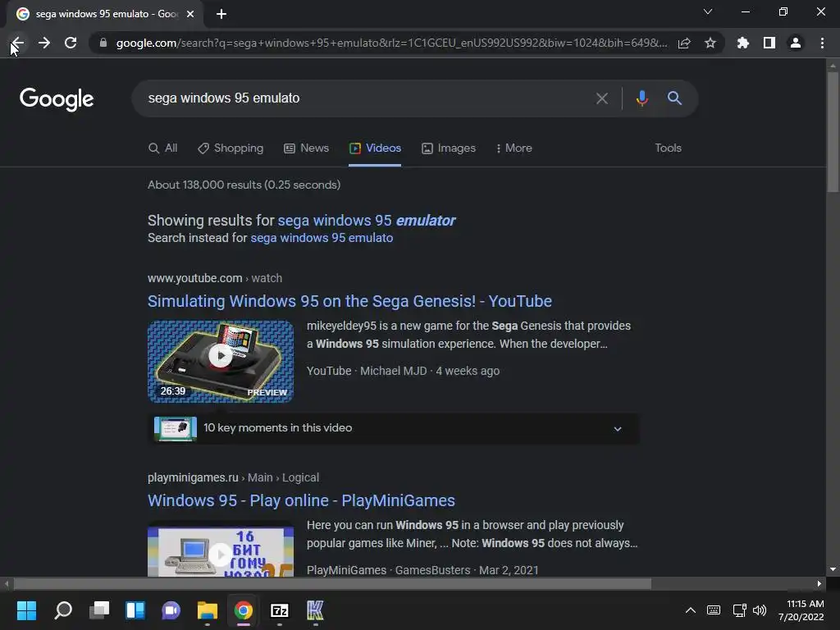The image size is (840, 630).
Task: Switch to News results tab
Action: 307,148
